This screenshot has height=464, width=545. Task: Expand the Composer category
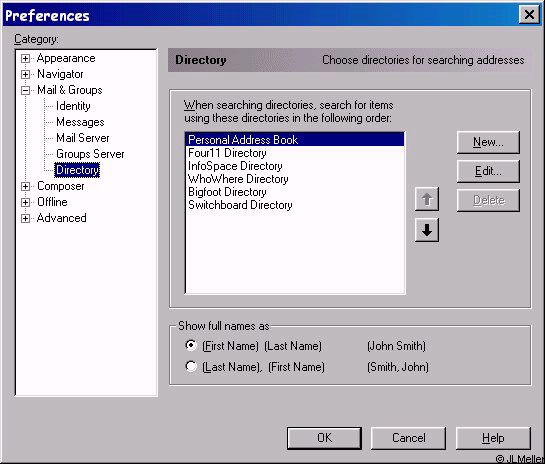click(25, 186)
